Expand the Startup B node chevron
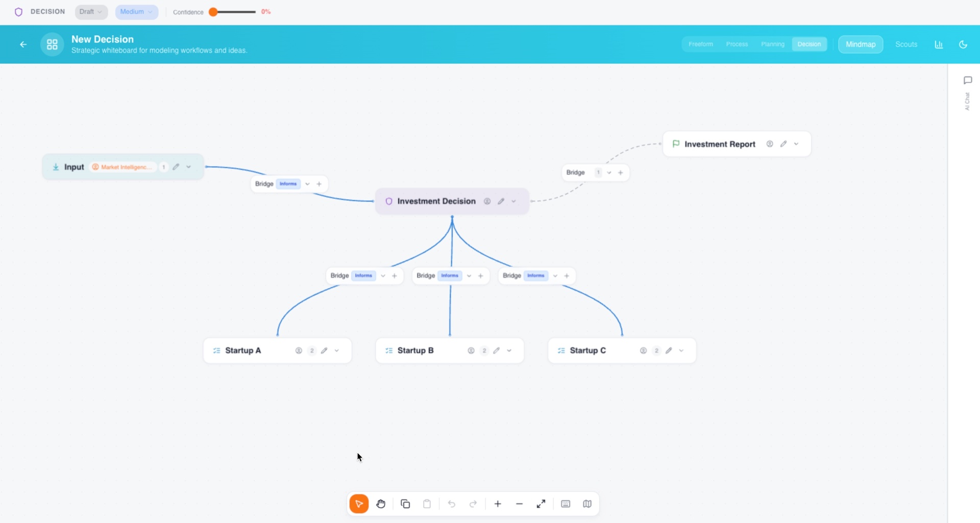The width and height of the screenshot is (980, 523). pyautogui.click(x=509, y=350)
